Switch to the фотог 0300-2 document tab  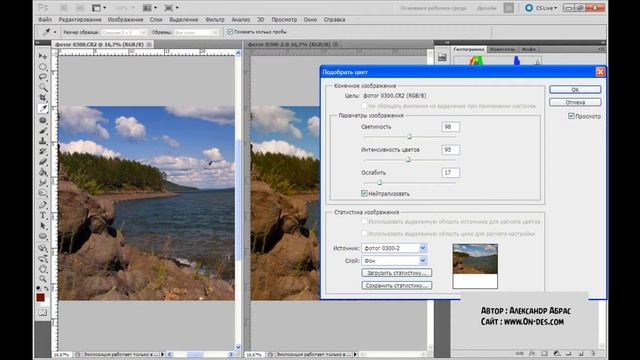(x=289, y=44)
